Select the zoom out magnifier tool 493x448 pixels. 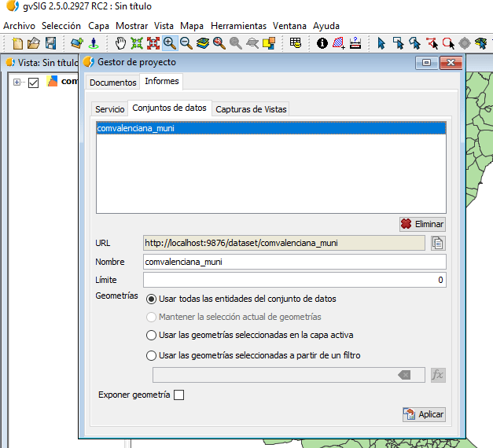pyautogui.click(x=186, y=43)
